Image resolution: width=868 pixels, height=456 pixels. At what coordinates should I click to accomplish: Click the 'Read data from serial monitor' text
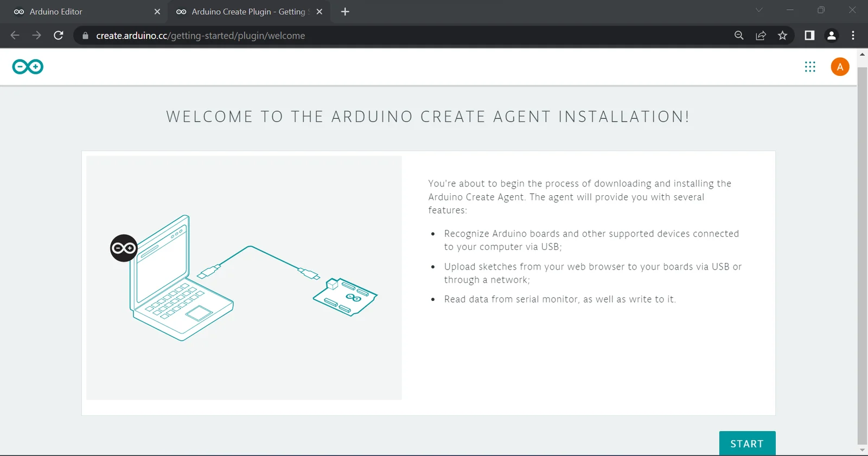pyautogui.click(x=560, y=299)
